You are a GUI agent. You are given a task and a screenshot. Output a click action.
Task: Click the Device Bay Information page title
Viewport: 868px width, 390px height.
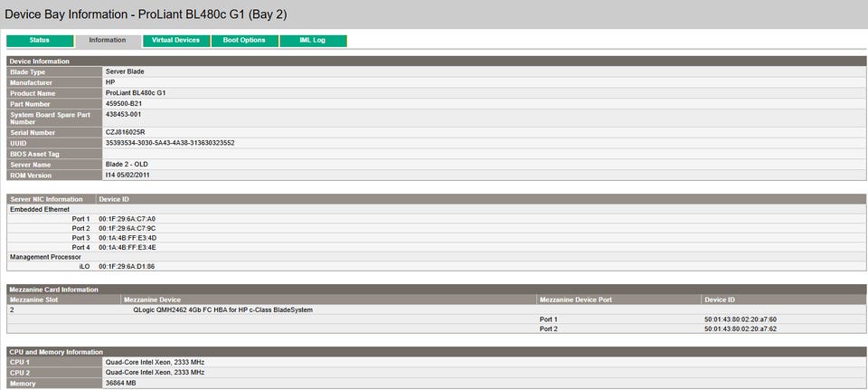pyautogui.click(x=146, y=14)
